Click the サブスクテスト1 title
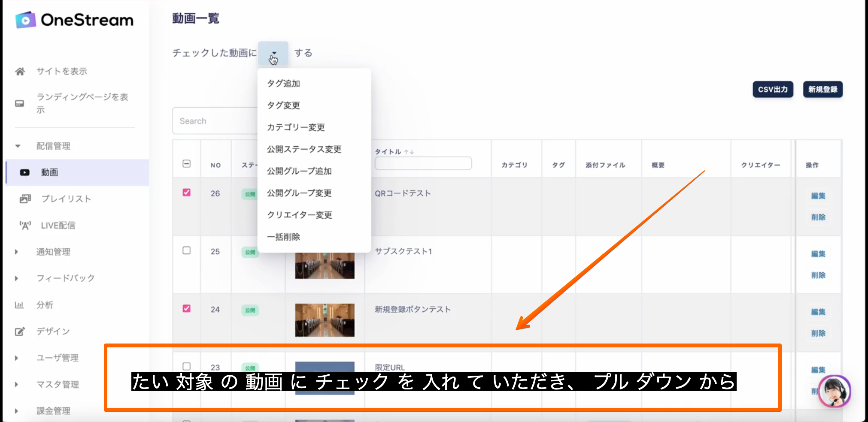Screen dimensions: 868x422 click(x=403, y=251)
